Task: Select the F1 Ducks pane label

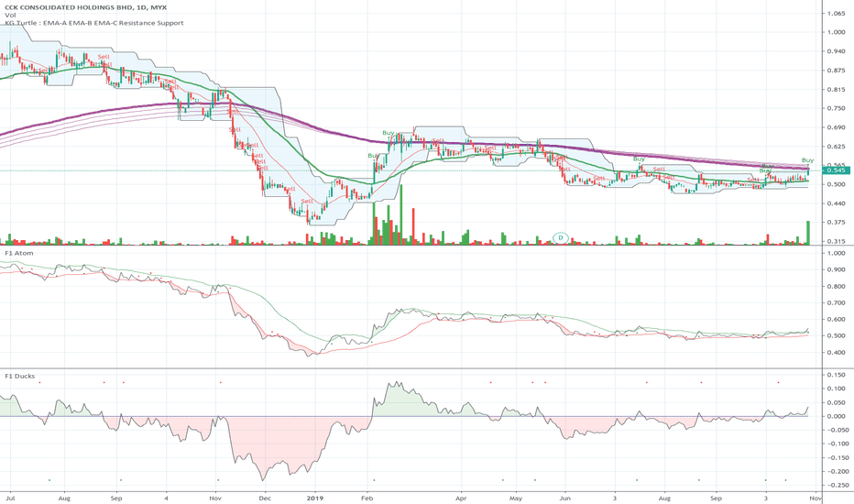Action: pyautogui.click(x=19, y=376)
